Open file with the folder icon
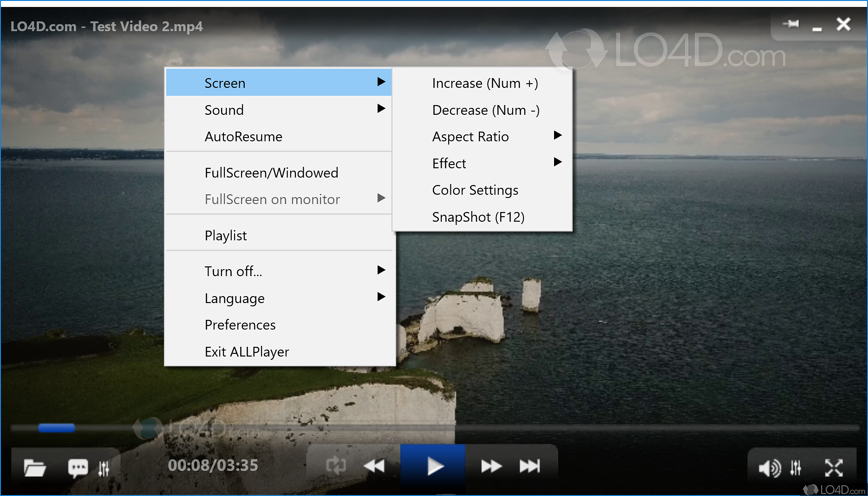This screenshot has width=868, height=496. (35, 467)
